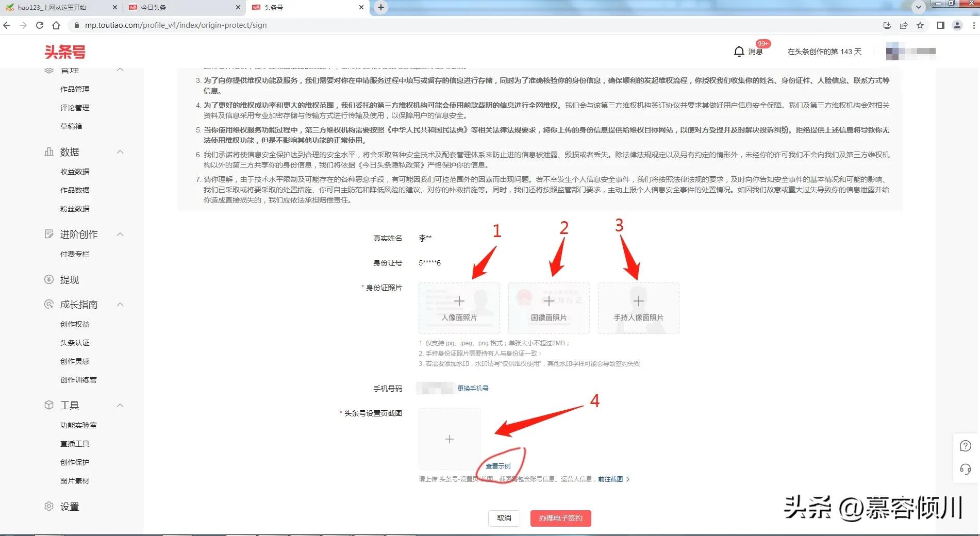Click the 国徽面照片 upload plus icon
This screenshot has width=980, height=536.
point(549,301)
